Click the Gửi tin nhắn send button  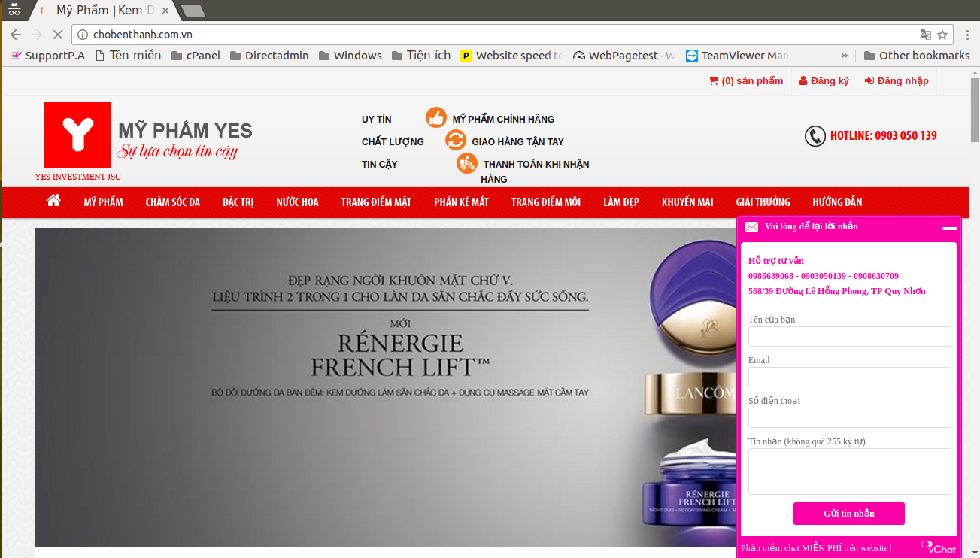tap(849, 514)
